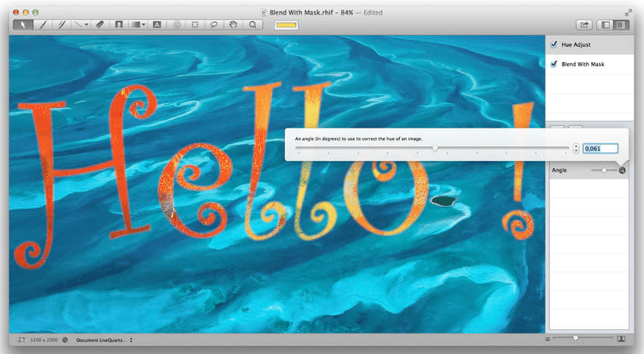
Task: Select the arrow pointer tool
Action: pos(23,25)
